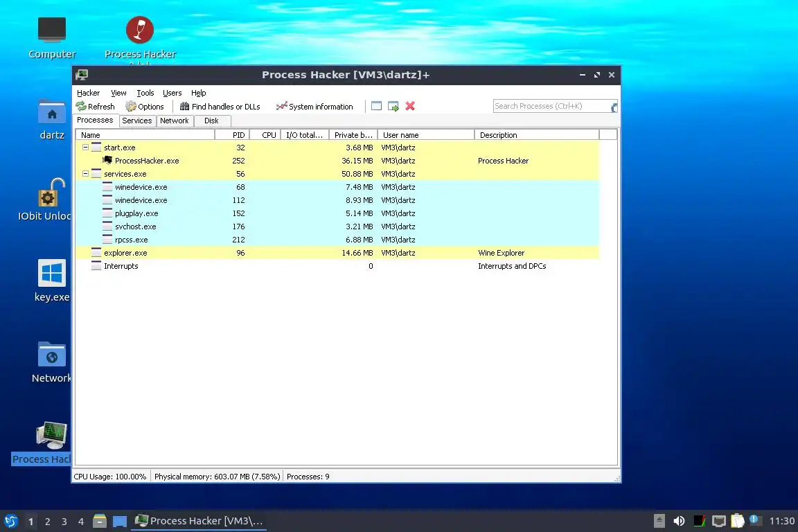This screenshot has height=532, width=798.
Task: Open the Computer desktop icon
Action: pos(52,37)
